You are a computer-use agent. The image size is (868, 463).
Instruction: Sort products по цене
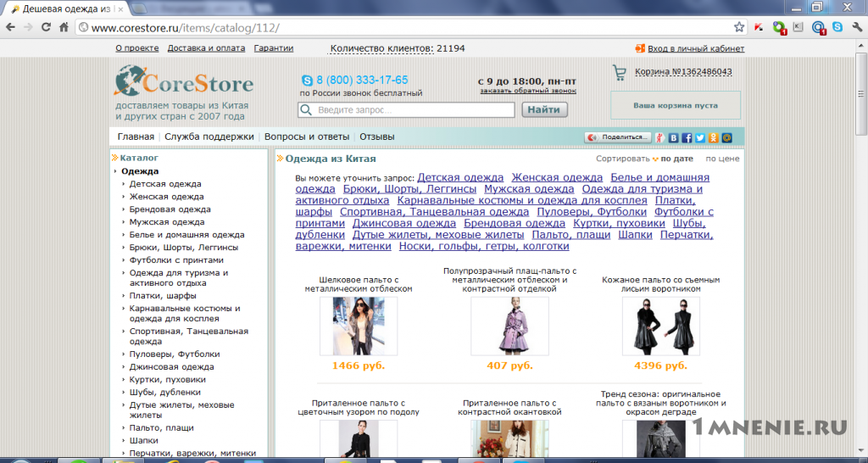coord(722,159)
